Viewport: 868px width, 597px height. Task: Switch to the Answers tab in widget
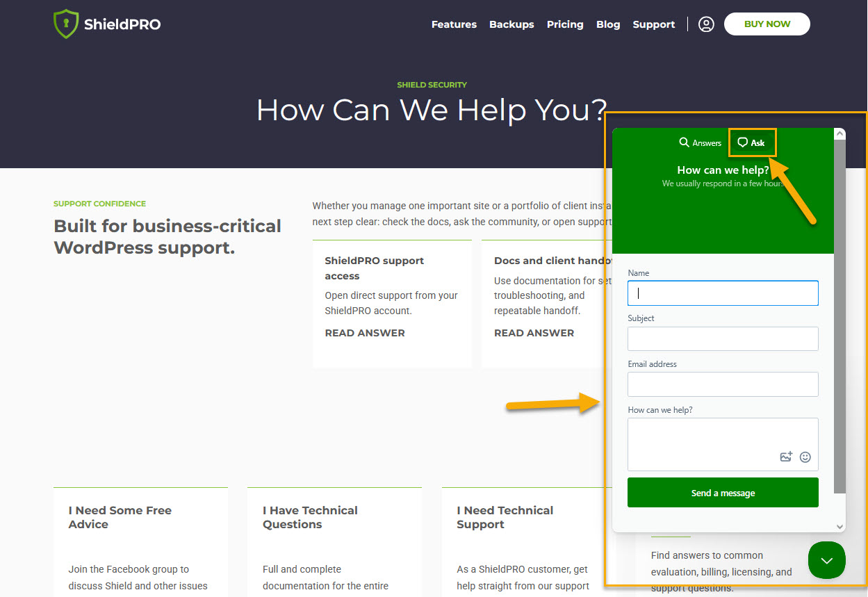(701, 142)
